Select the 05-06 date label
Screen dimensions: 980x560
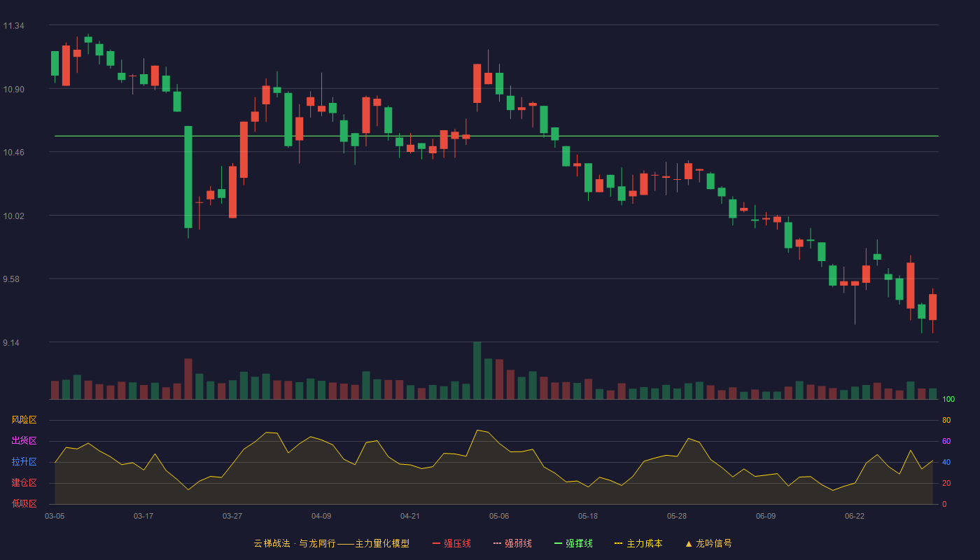coord(499,516)
